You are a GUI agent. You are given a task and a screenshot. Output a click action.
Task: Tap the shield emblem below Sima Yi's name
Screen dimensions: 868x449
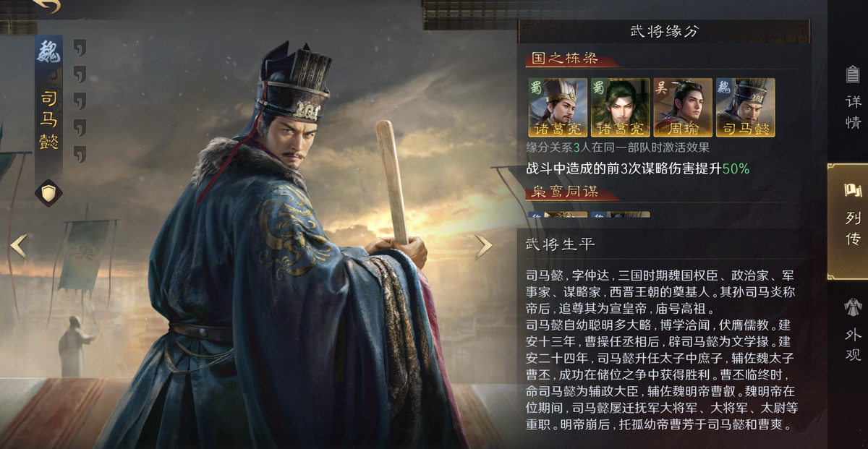[49, 192]
